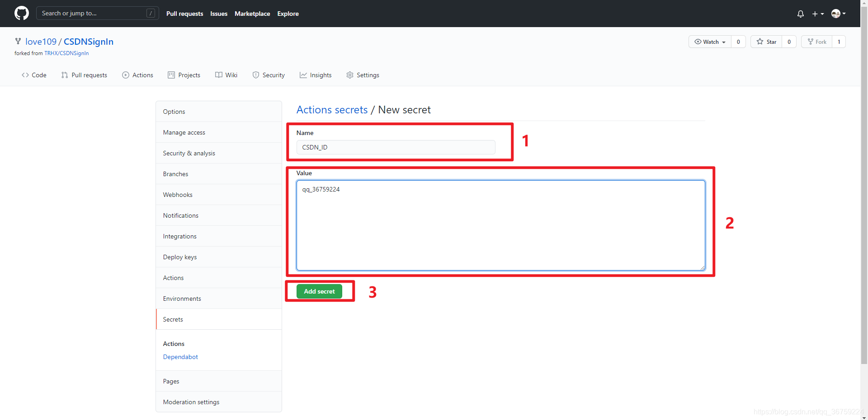This screenshot has width=868, height=420.
Task: Click the pull request icon in tabs
Action: tap(65, 75)
